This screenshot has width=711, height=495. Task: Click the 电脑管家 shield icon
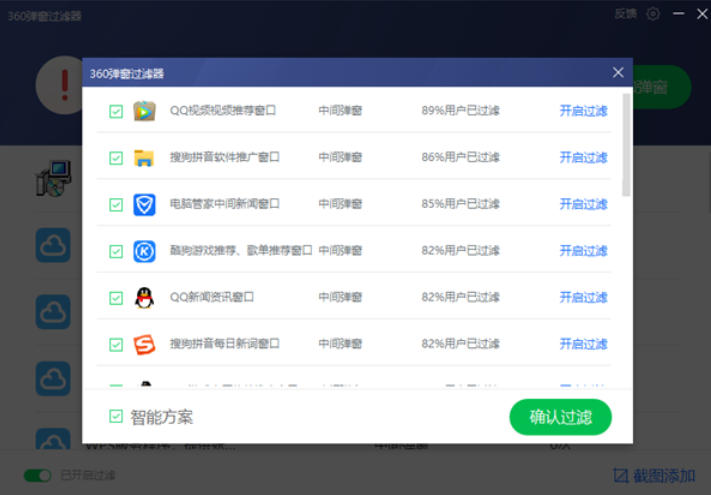[x=145, y=204]
